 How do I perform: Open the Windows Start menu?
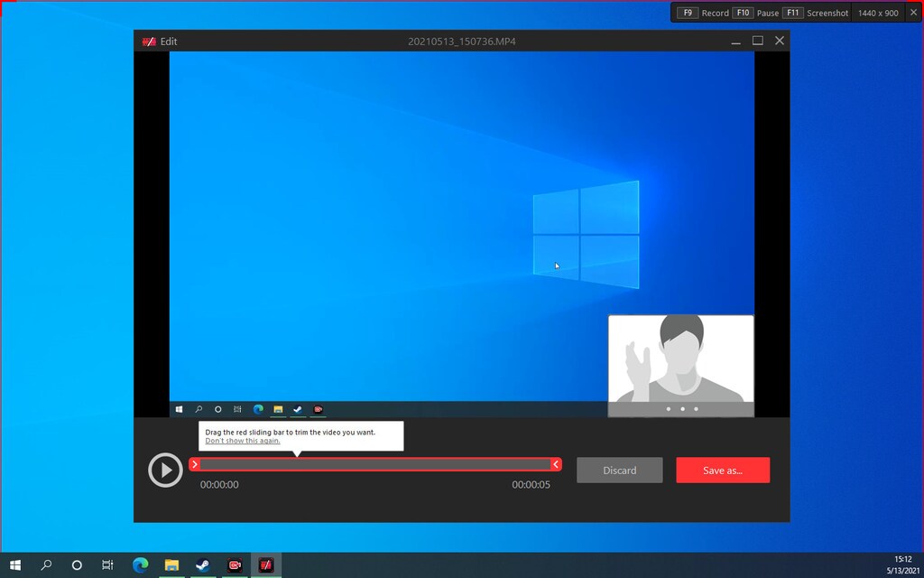point(15,565)
